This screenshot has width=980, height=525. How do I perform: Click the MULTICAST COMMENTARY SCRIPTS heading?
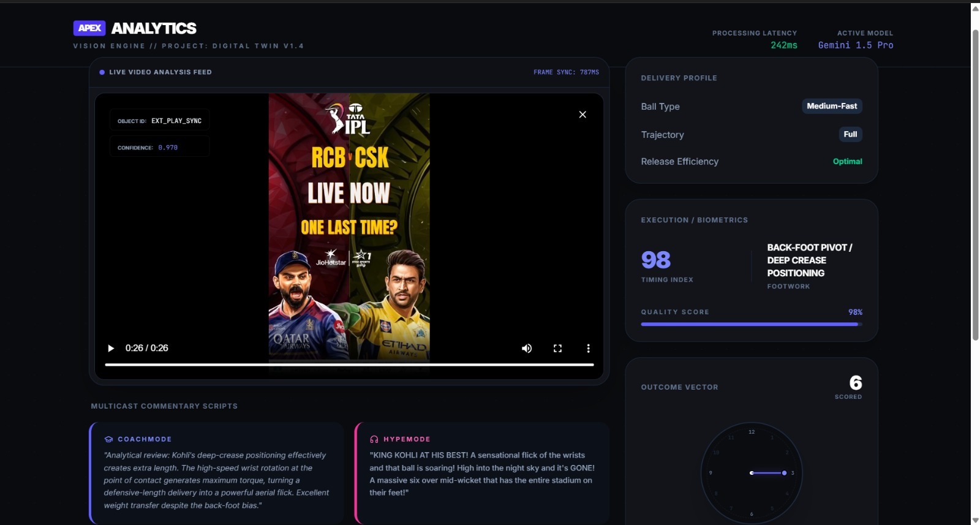click(164, 406)
